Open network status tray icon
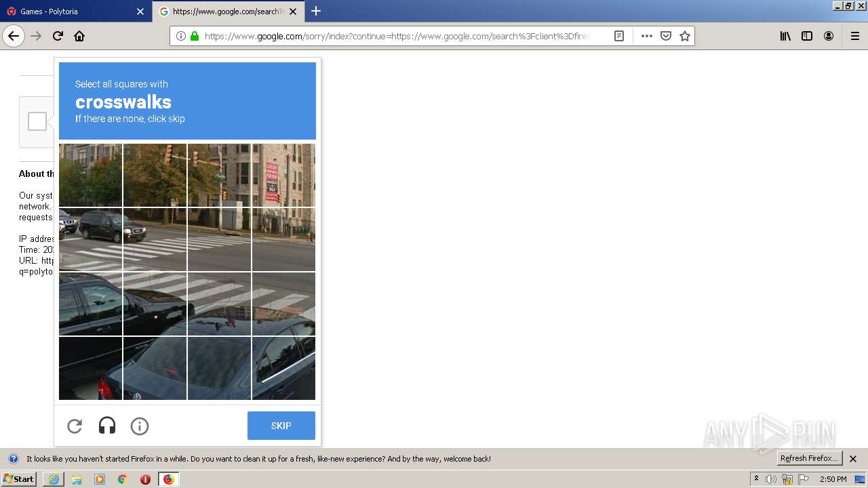Screen dimensions: 868x488 [x=787, y=479]
